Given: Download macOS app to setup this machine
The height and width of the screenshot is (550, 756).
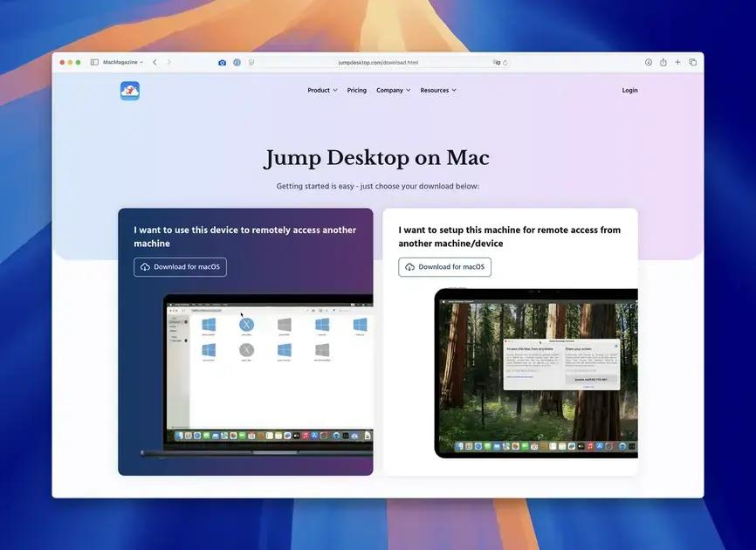Looking at the screenshot, I should coord(444,267).
